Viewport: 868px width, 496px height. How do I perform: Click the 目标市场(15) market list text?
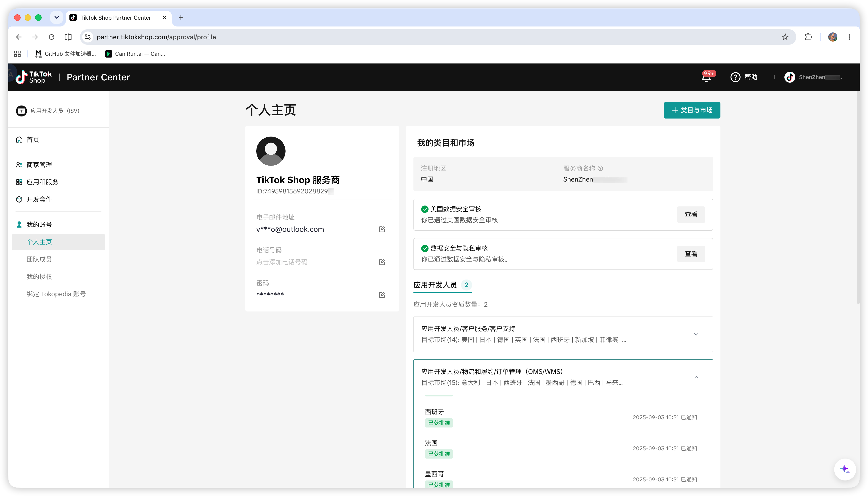tap(522, 383)
